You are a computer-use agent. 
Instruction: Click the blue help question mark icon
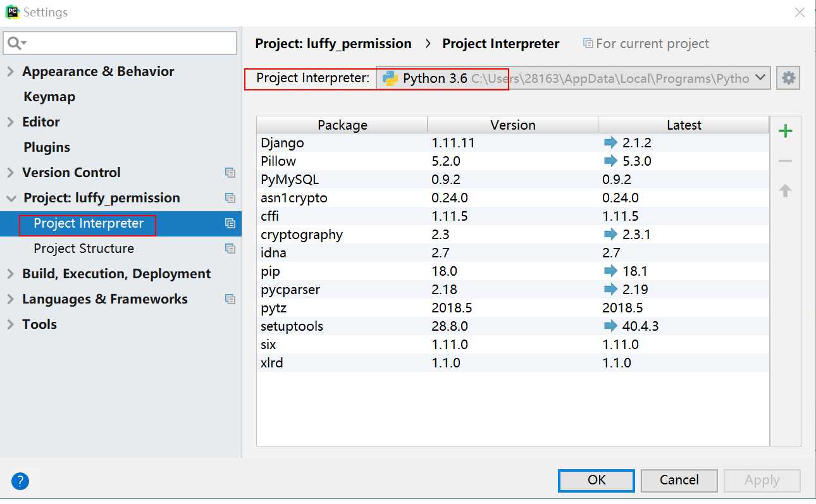20,481
